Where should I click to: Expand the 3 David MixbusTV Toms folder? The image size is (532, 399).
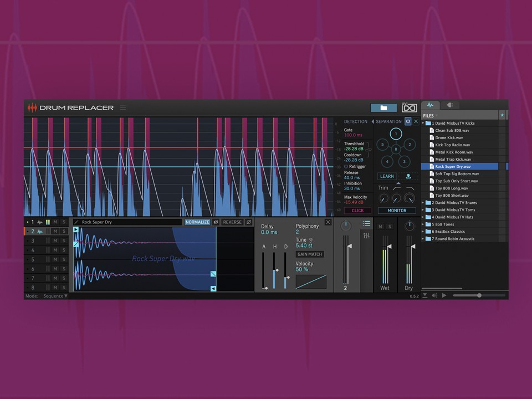pos(423,209)
